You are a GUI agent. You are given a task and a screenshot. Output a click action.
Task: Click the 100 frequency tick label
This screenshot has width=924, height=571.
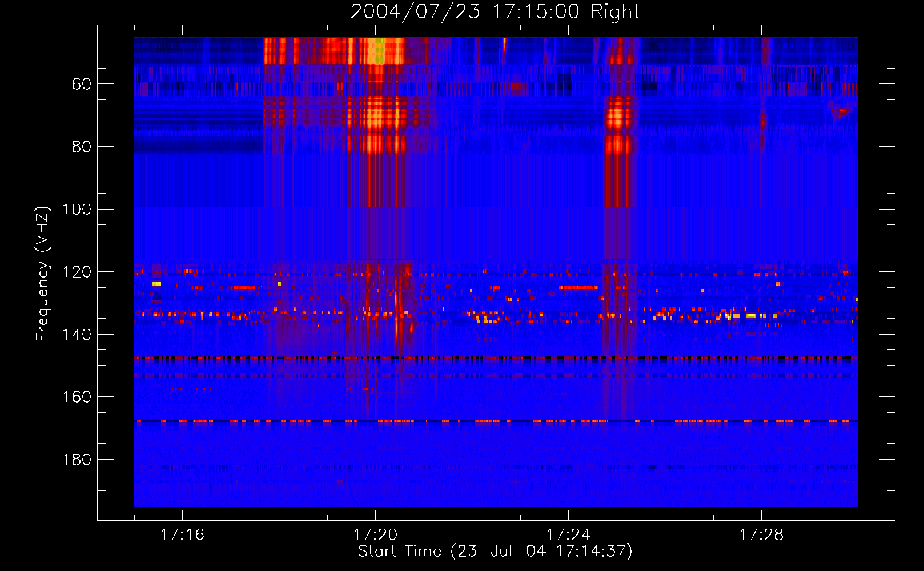[77, 210]
